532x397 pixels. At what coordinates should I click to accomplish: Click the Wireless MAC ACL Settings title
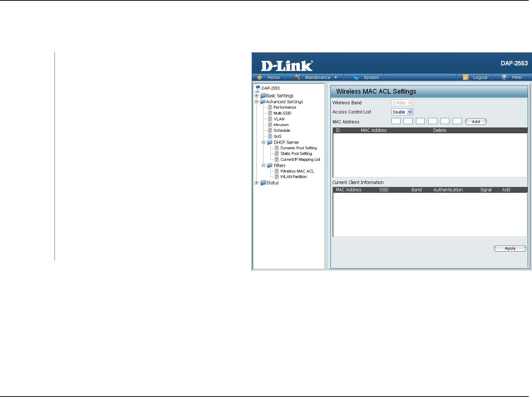tap(376, 91)
